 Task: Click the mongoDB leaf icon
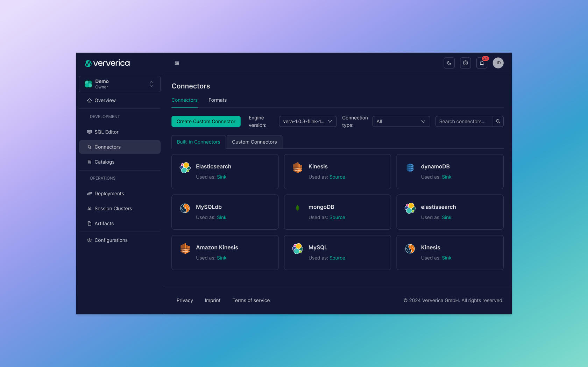click(297, 208)
